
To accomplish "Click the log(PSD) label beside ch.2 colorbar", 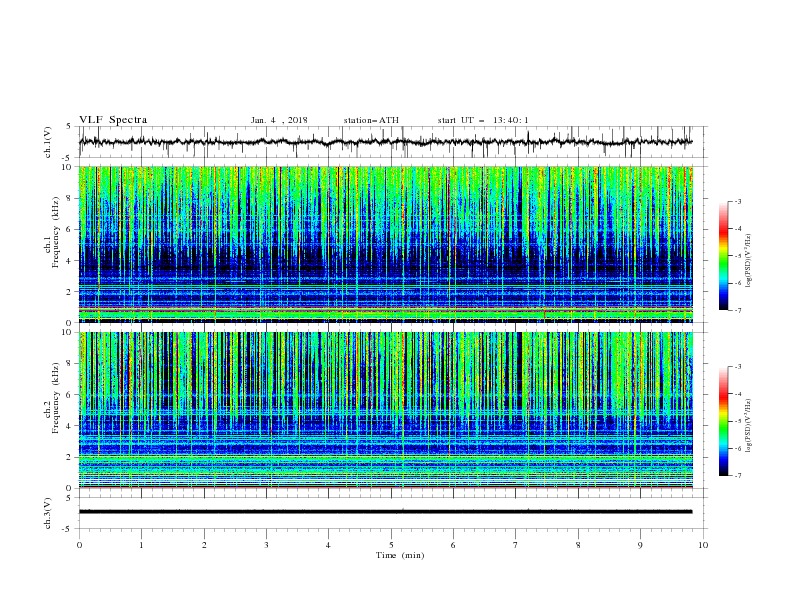I will (x=749, y=426).
